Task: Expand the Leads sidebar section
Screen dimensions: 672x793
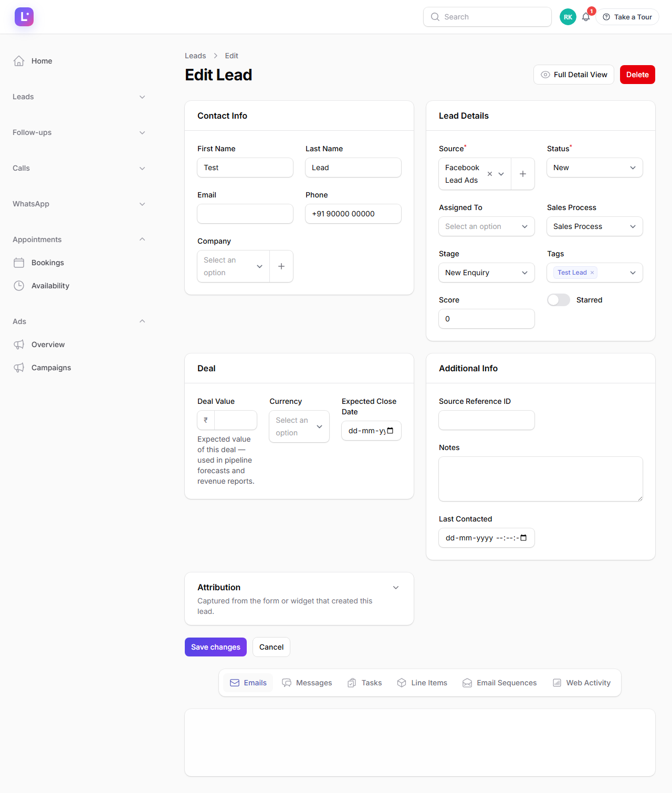Action: pos(79,97)
